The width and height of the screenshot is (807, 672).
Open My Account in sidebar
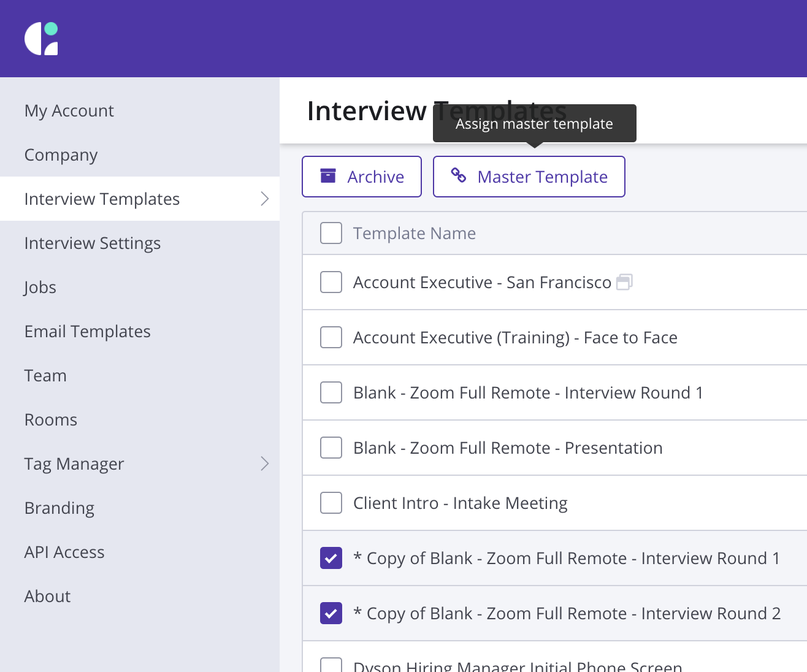[69, 110]
